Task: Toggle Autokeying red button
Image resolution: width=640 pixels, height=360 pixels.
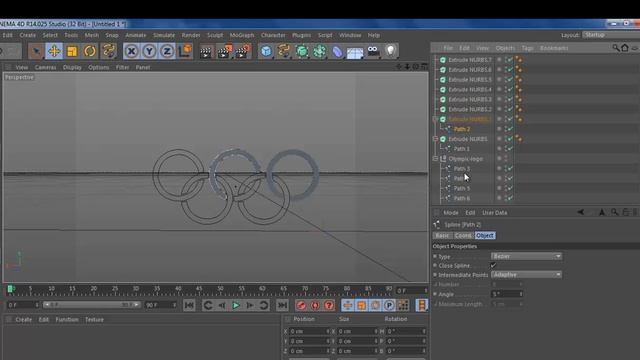Action: click(x=315, y=305)
